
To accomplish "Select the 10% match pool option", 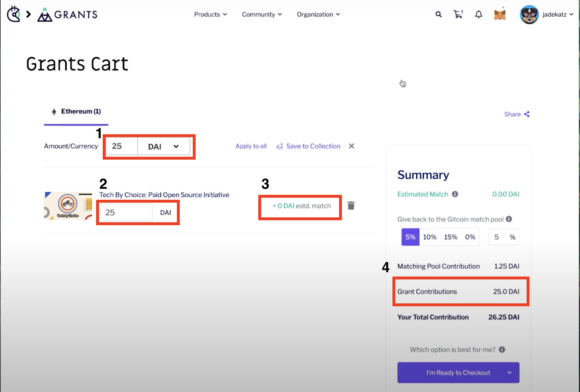I will (430, 237).
